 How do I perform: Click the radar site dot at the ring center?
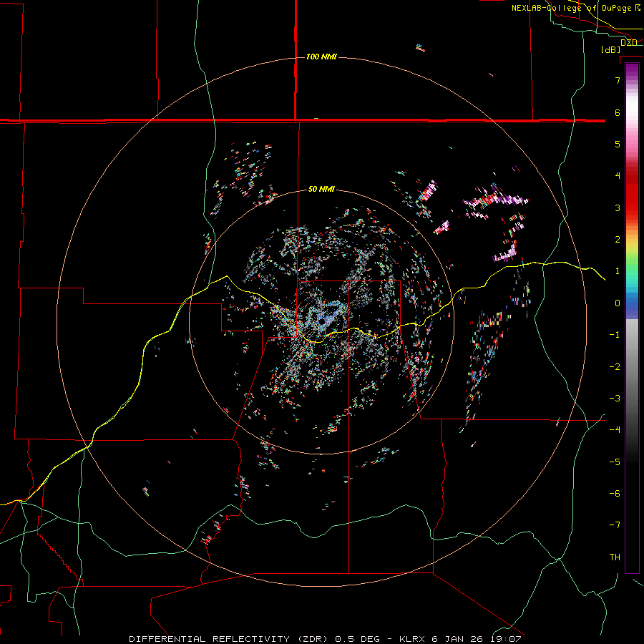[x=321, y=321]
